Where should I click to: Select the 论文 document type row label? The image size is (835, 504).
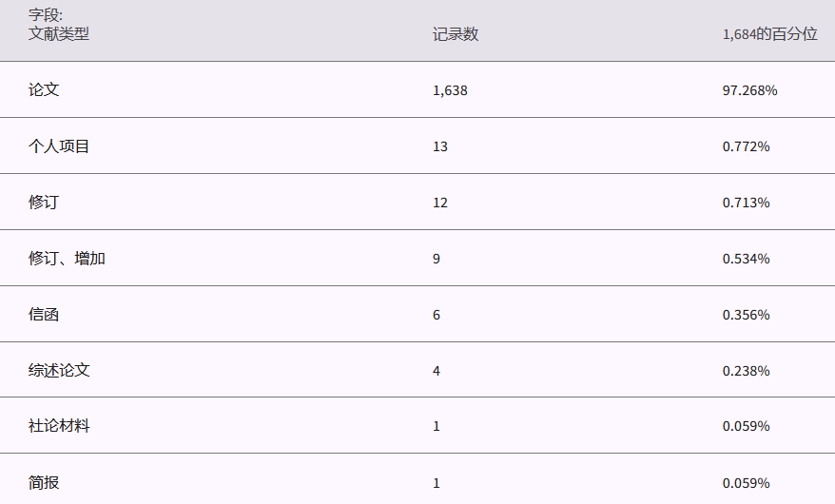point(44,89)
